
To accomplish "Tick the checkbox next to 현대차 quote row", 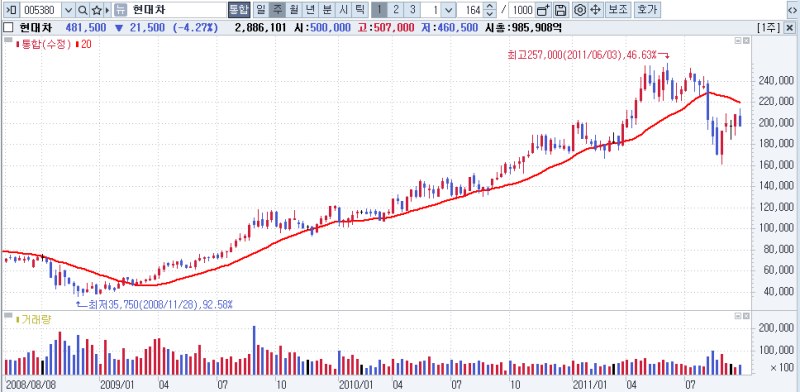I will pos(8,28).
